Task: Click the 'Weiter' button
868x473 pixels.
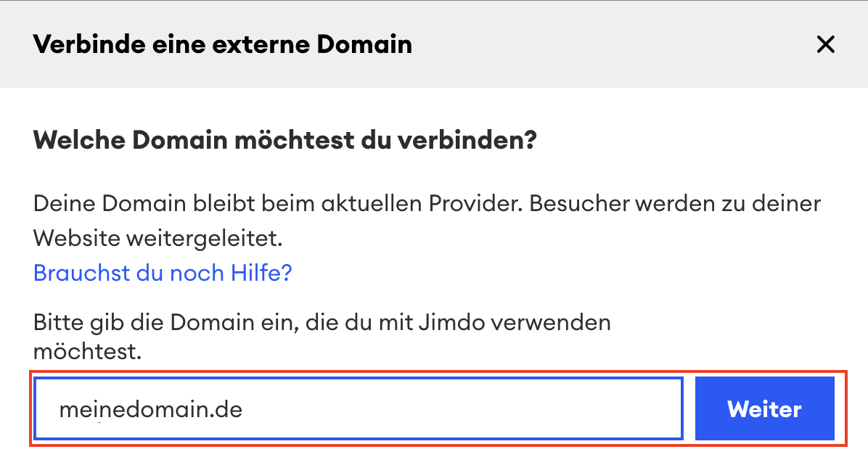Action: (x=764, y=409)
